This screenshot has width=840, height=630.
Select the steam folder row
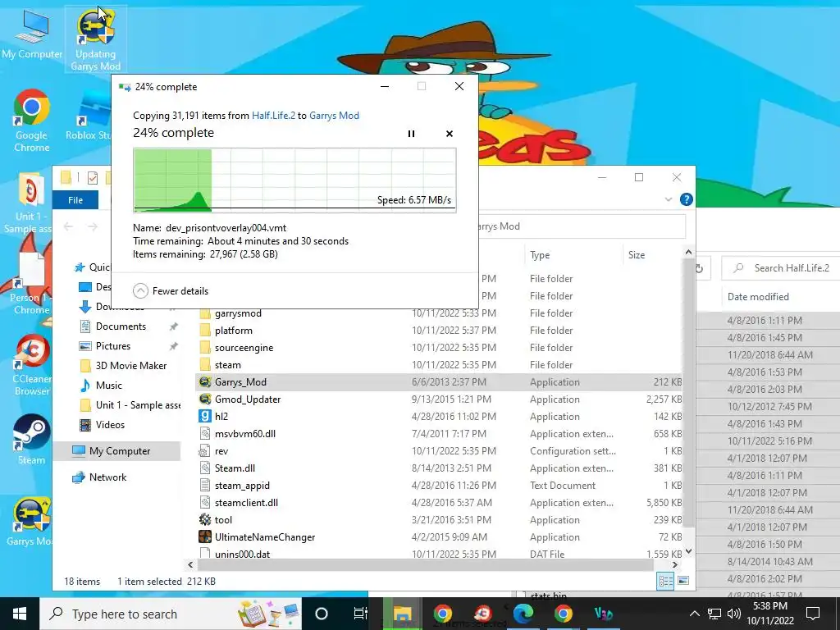coord(440,365)
